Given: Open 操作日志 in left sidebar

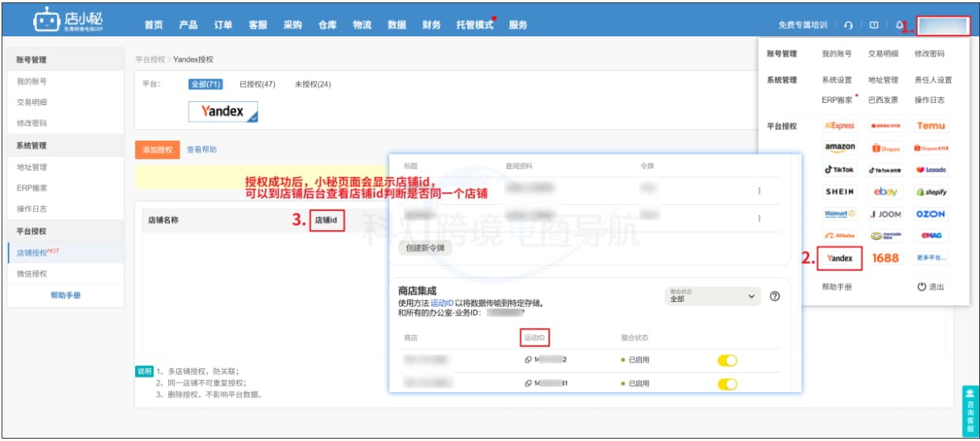Looking at the screenshot, I should [x=32, y=209].
